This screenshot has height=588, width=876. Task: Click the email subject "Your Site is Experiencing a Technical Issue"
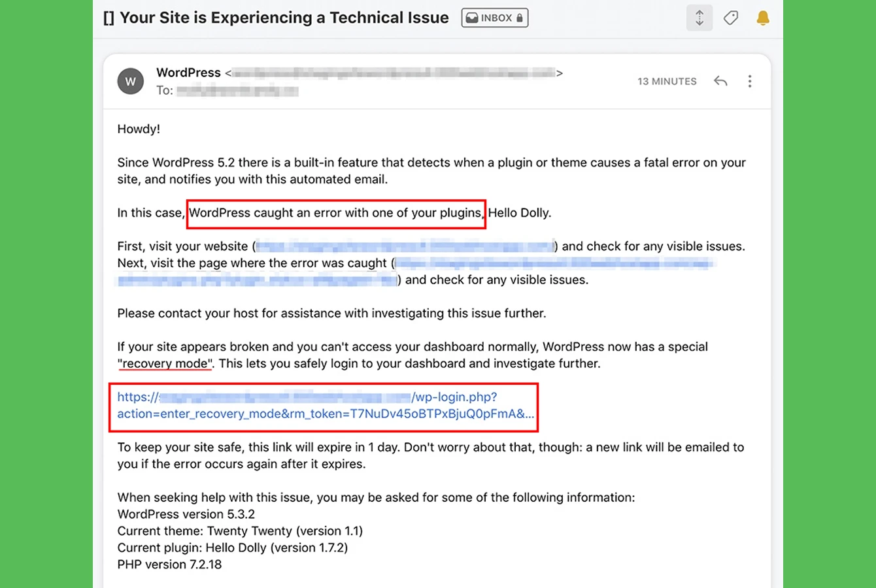(284, 18)
